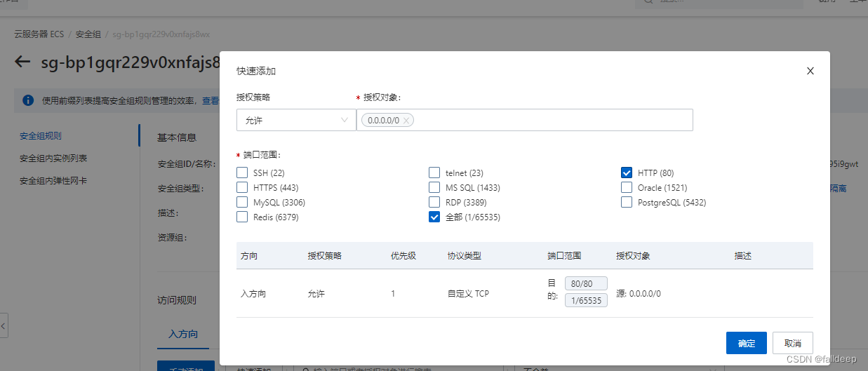Enable the MySQL (3306) checkbox

point(242,203)
